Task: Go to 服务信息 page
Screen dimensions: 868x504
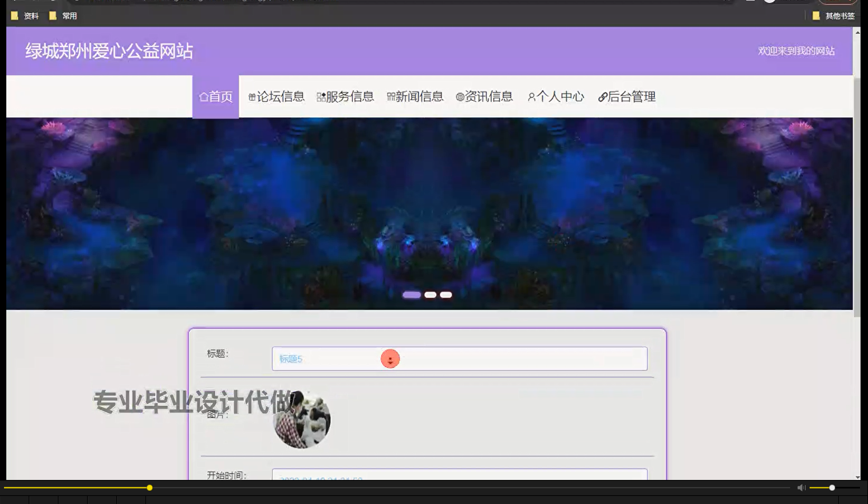Action: tap(345, 96)
